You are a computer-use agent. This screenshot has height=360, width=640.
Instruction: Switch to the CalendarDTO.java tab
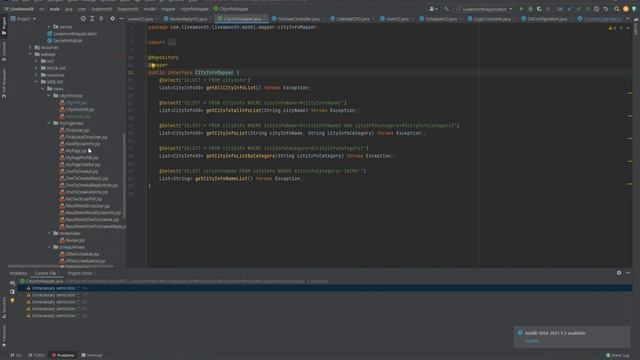352,19
